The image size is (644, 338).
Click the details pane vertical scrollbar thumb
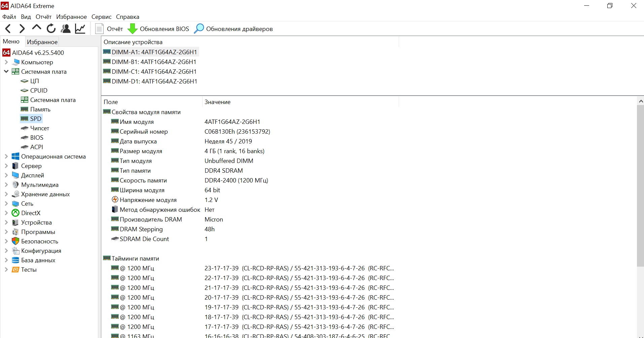coord(640,186)
